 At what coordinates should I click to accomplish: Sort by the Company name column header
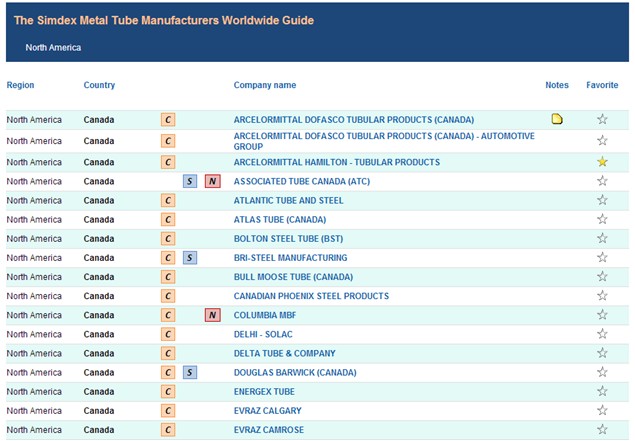coord(265,85)
